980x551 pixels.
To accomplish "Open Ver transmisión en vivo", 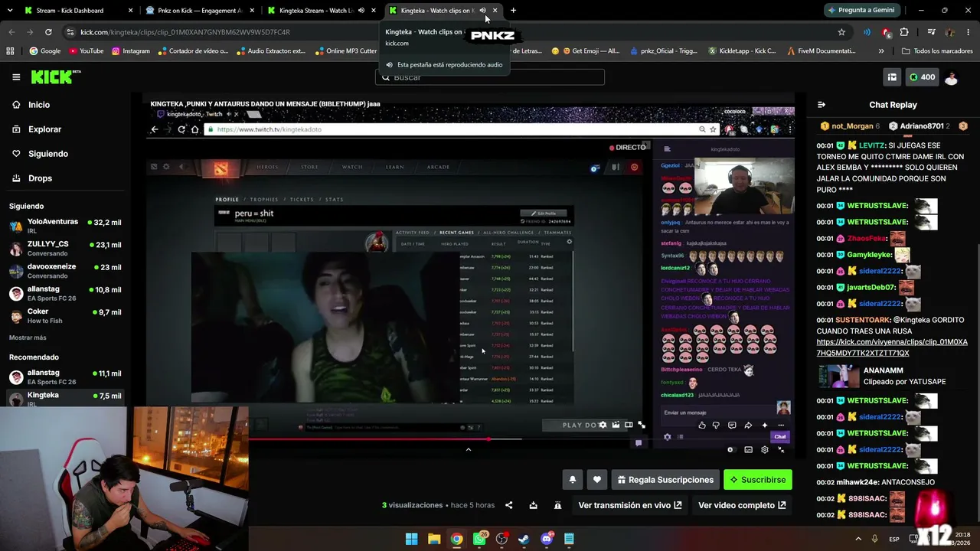I will pos(630,505).
